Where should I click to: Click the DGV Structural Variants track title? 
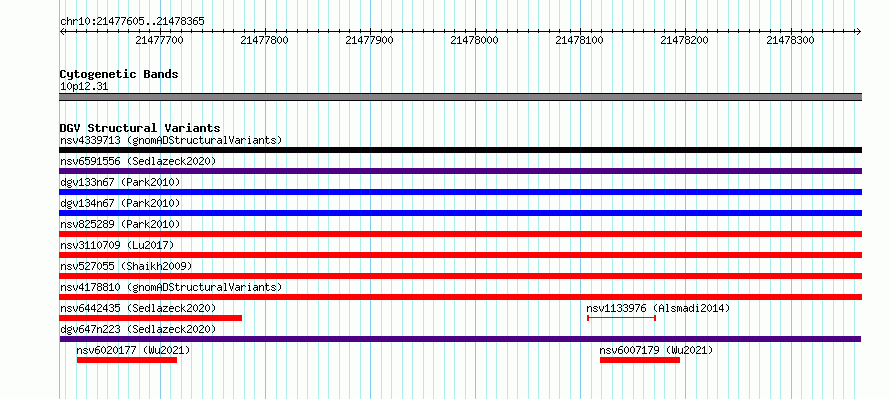click(140, 128)
